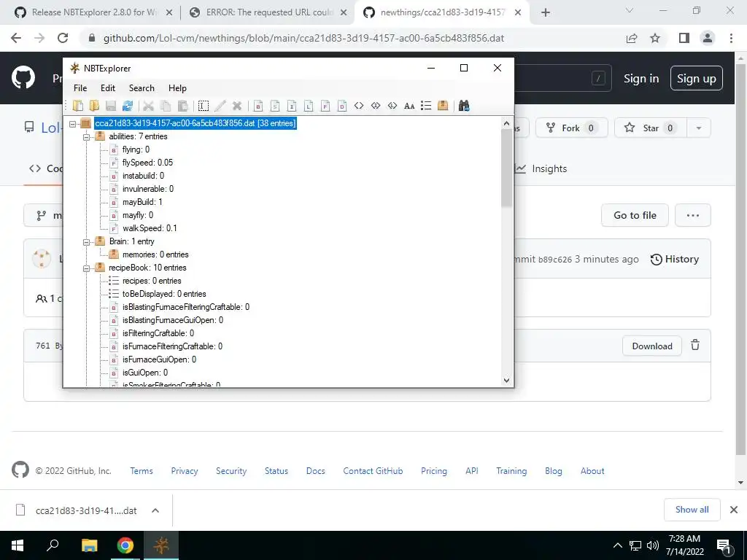Click the Rename tag icon
Image resolution: width=747 pixels, height=560 pixels.
click(204, 106)
